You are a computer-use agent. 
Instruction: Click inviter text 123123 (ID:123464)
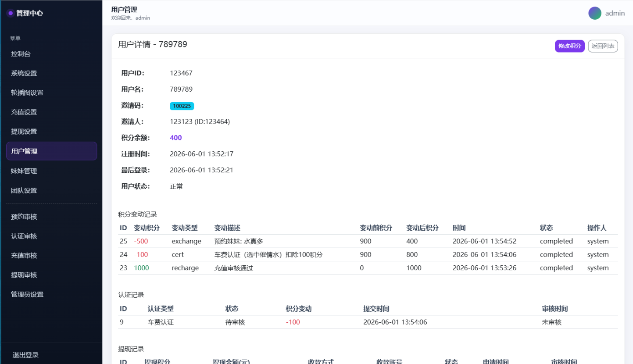[x=200, y=121]
